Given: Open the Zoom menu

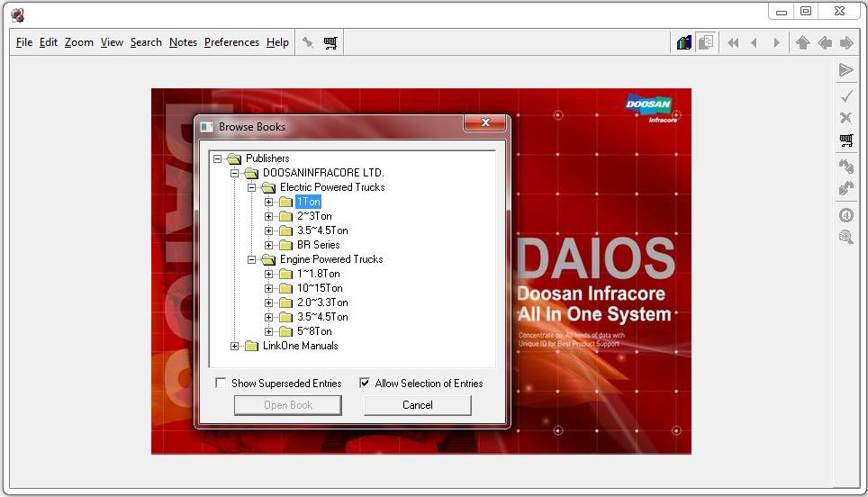Looking at the screenshot, I should 79,42.
